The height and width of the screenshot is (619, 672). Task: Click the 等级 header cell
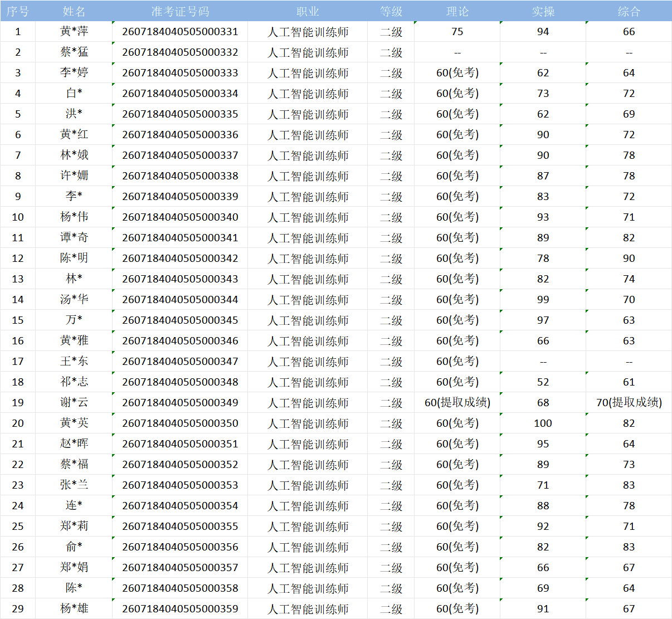coord(391,11)
